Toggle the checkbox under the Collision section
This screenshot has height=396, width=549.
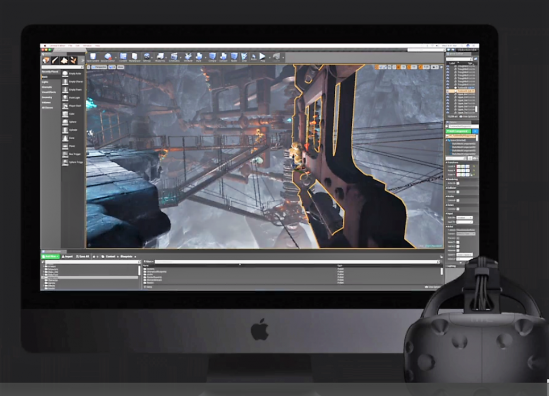[458, 192]
